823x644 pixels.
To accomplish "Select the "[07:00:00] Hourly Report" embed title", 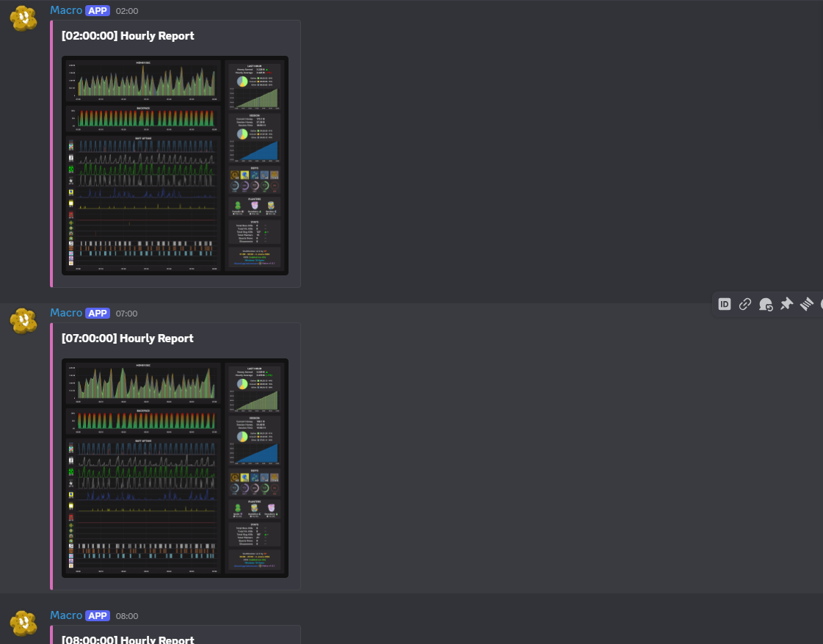I will 128,338.
